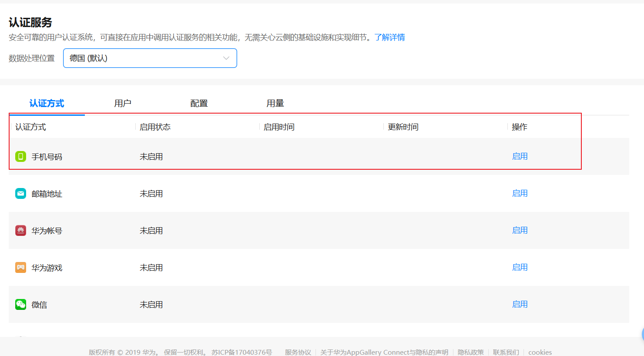Click the 联系我们 footer link
The width and height of the screenshot is (644, 356).
tap(506, 352)
